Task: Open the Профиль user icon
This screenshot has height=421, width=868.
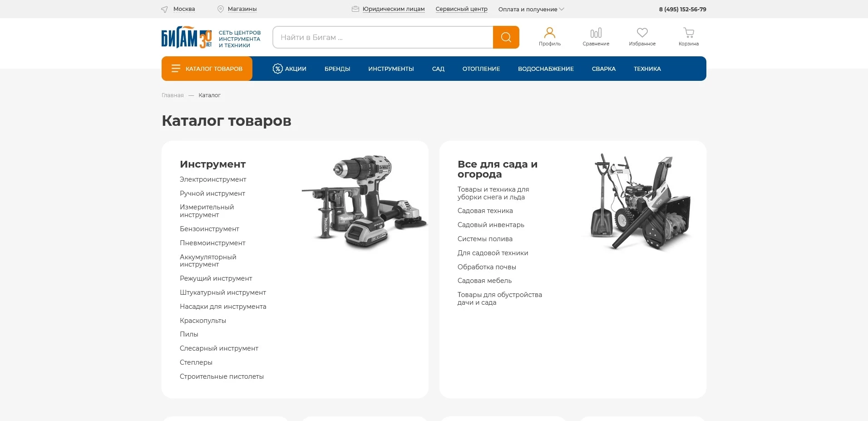Action: click(549, 33)
